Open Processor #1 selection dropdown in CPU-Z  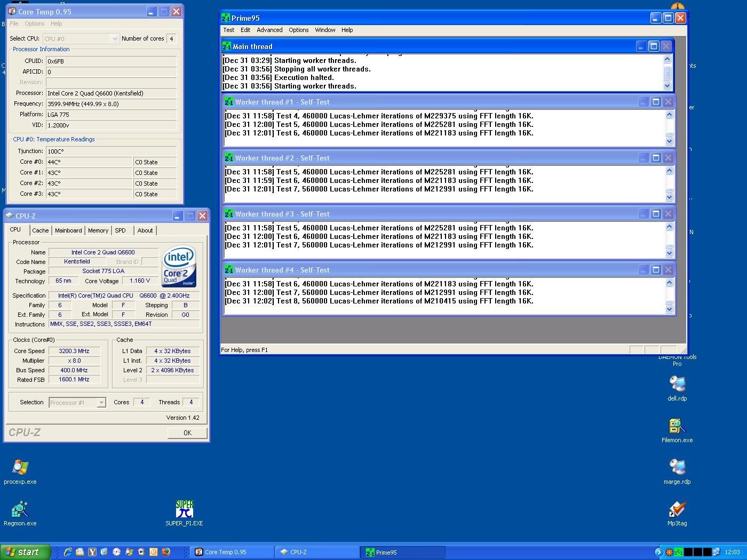click(101, 403)
